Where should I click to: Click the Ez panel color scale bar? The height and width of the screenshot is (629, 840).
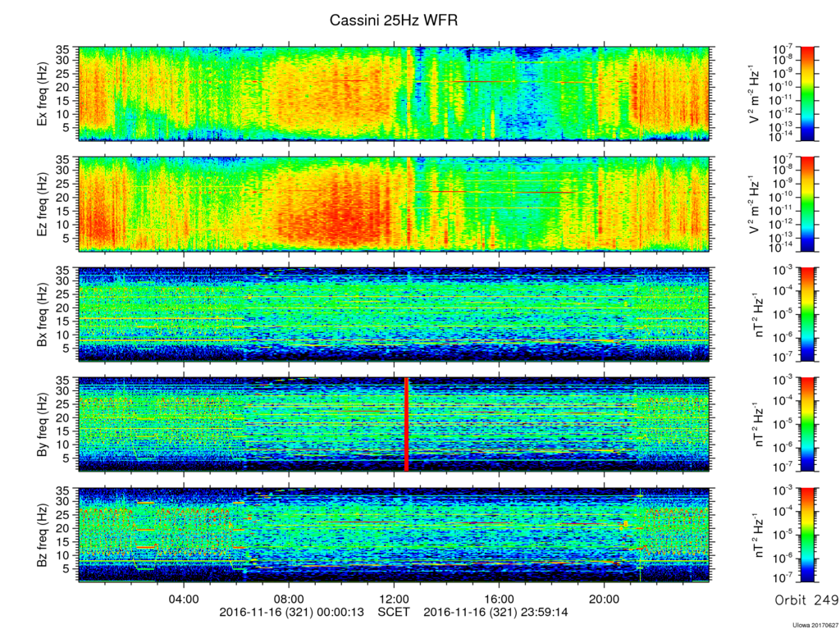coord(807,204)
